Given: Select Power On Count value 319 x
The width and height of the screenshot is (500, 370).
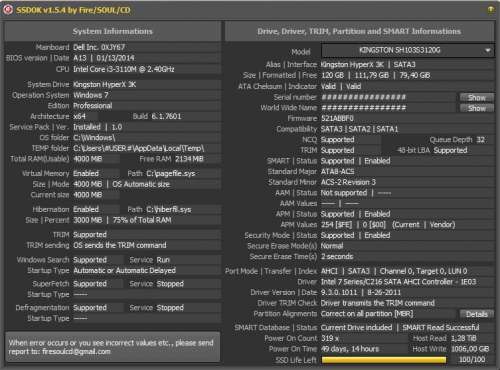Looking at the screenshot, I should [330, 338].
